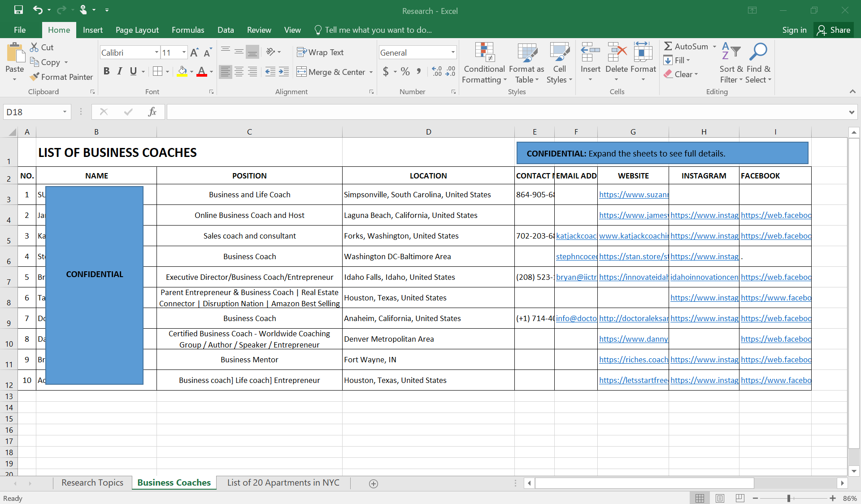The image size is (861, 504).
Task: Switch to the Formulas tab
Action: (188, 30)
